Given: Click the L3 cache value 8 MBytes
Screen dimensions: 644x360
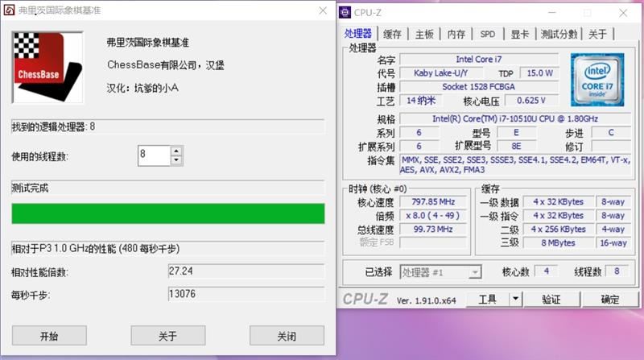Looking at the screenshot, I should [x=558, y=243].
